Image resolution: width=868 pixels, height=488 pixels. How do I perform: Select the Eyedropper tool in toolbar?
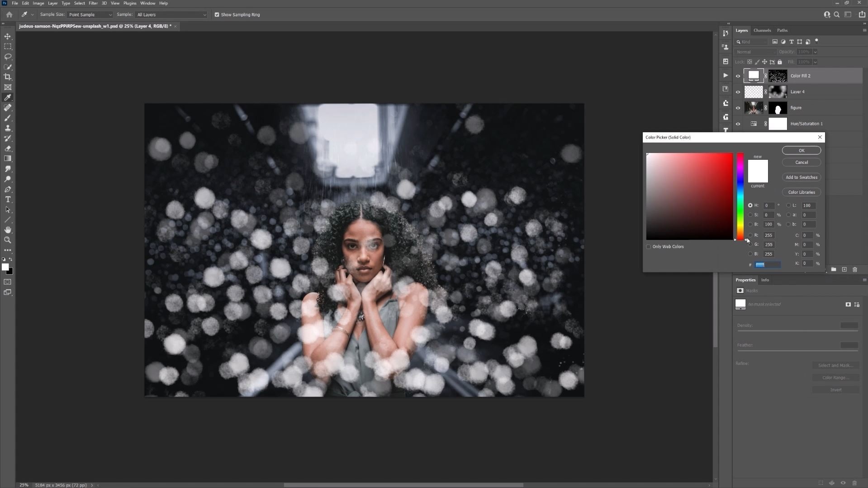[x=8, y=97]
